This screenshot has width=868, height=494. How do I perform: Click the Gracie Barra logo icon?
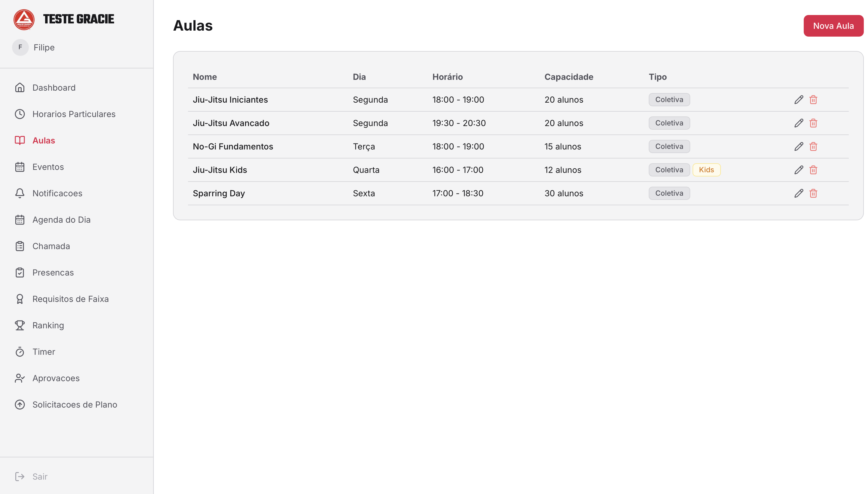click(x=24, y=19)
